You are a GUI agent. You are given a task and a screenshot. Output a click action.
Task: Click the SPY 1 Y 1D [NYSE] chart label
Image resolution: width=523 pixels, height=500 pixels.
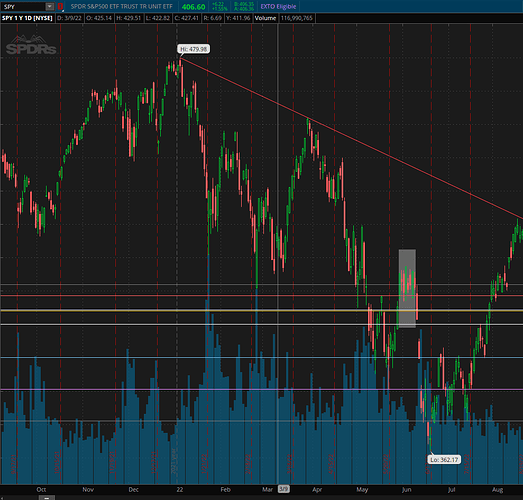[x=27, y=18]
